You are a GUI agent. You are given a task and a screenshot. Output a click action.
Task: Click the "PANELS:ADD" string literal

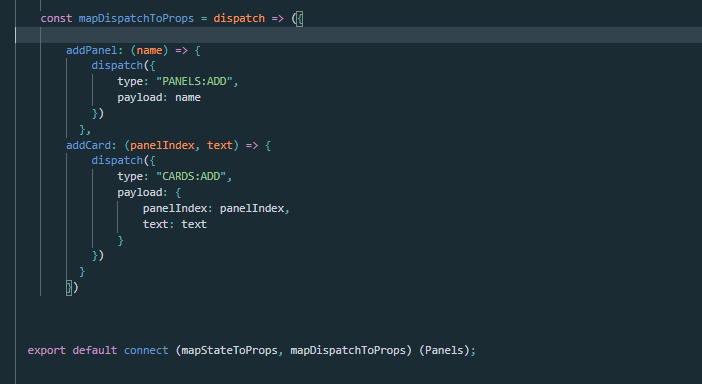click(x=194, y=81)
